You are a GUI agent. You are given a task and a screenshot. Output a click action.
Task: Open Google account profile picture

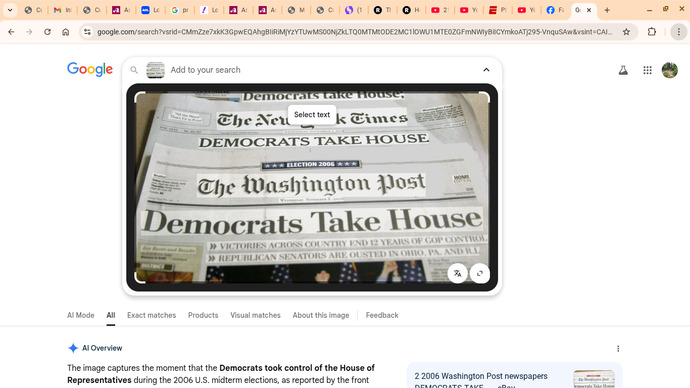click(670, 70)
